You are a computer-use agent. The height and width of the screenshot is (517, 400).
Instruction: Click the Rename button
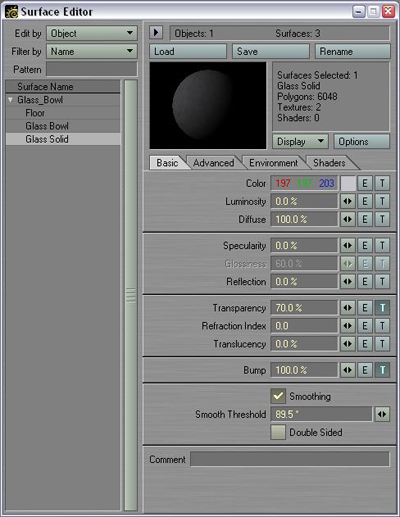[353, 51]
